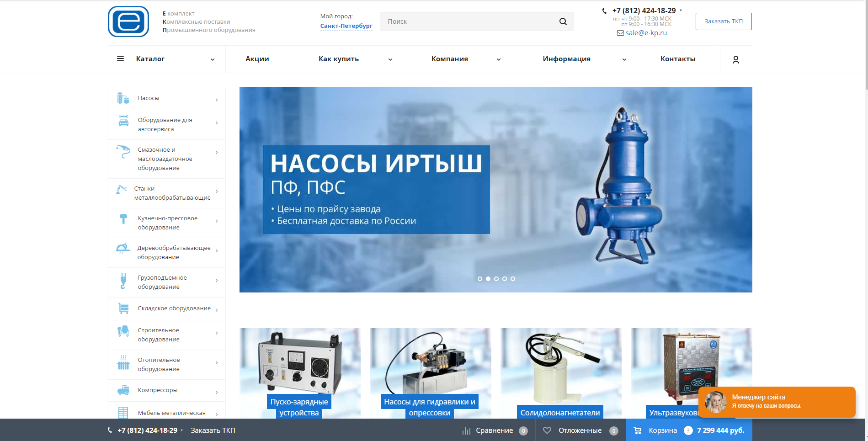Screen dimensions: 868x441
Task: Click the forging press hammer icon
Action: coord(123,219)
